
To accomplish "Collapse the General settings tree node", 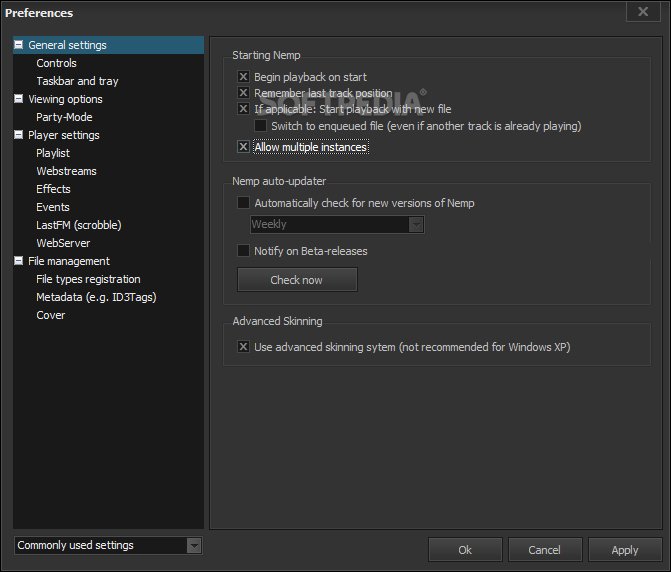I will pos(18,44).
